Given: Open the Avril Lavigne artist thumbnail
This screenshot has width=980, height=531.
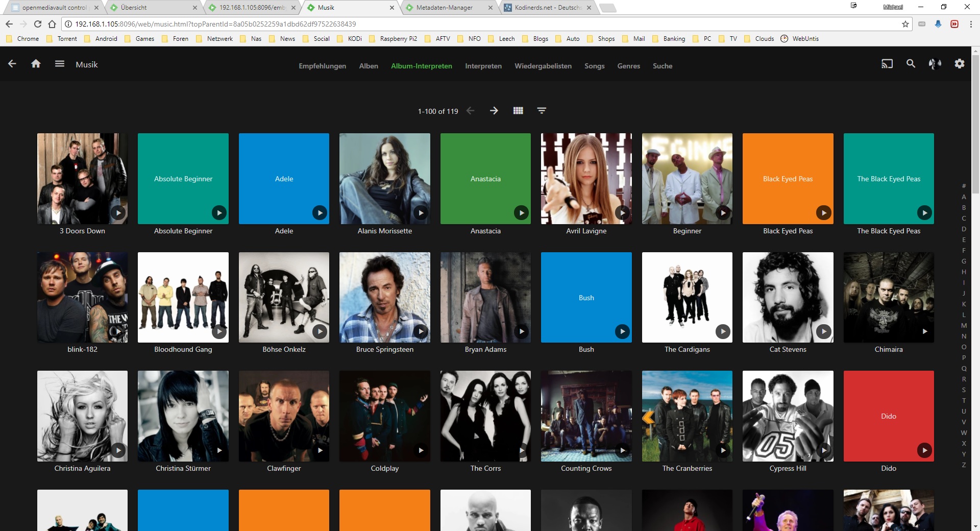Looking at the screenshot, I should pos(586,179).
